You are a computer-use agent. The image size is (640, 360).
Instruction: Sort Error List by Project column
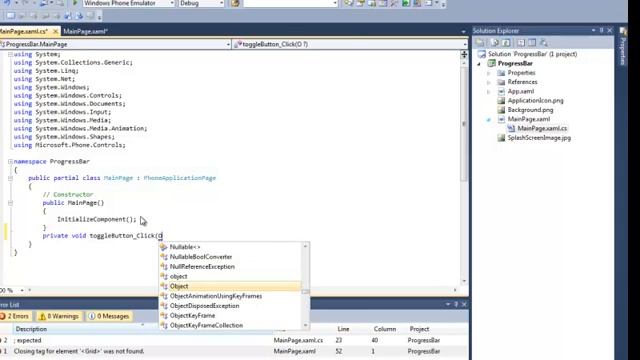click(419, 329)
